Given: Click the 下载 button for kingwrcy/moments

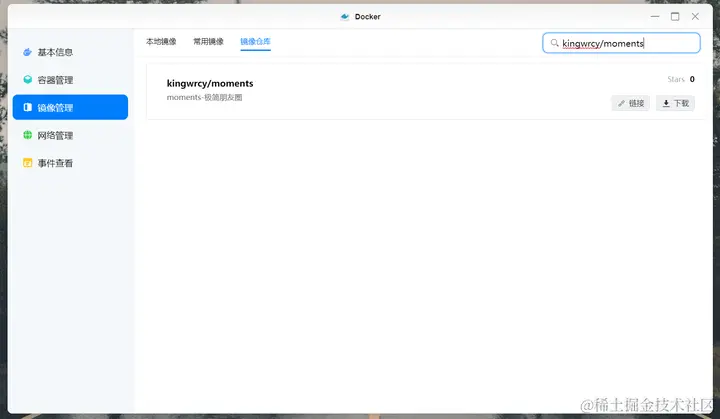Looking at the screenshot, I should [x=675, y=103].
